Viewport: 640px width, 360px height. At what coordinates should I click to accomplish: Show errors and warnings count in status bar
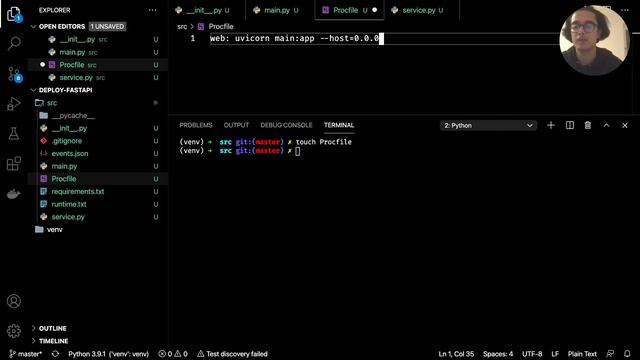[173, 354]
